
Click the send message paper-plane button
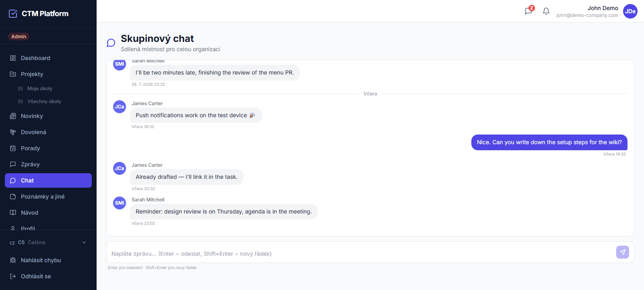coord(623,252)
